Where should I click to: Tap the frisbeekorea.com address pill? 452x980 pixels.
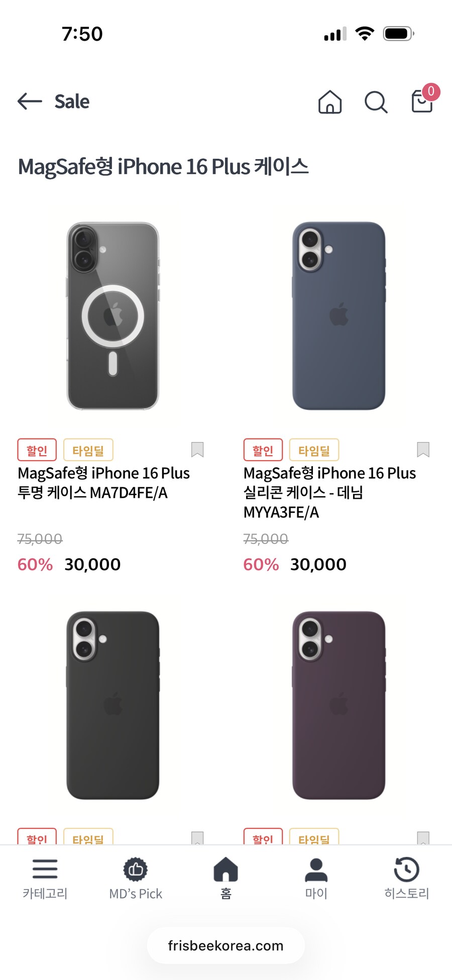coord(226,946)
